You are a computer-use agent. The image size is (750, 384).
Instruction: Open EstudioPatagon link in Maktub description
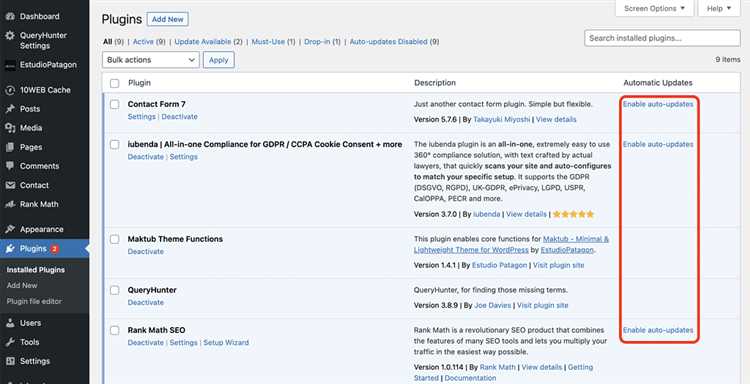567,250
